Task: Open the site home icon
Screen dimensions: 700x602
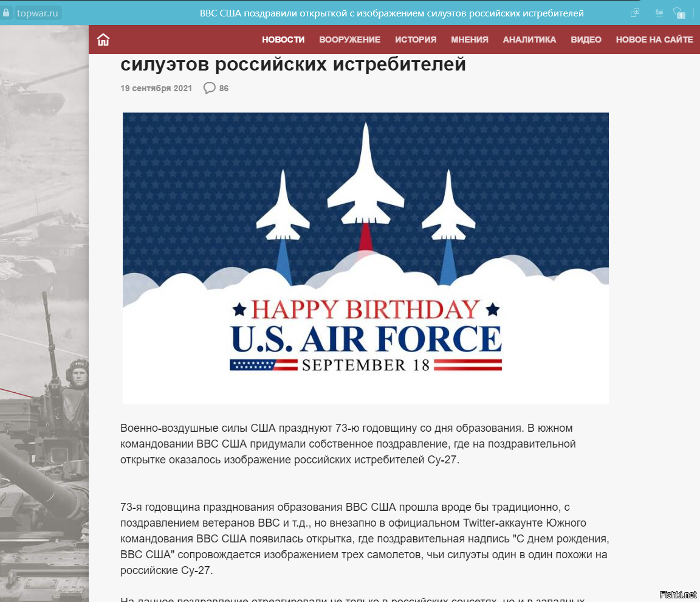Action: click(x=103, y=40)
